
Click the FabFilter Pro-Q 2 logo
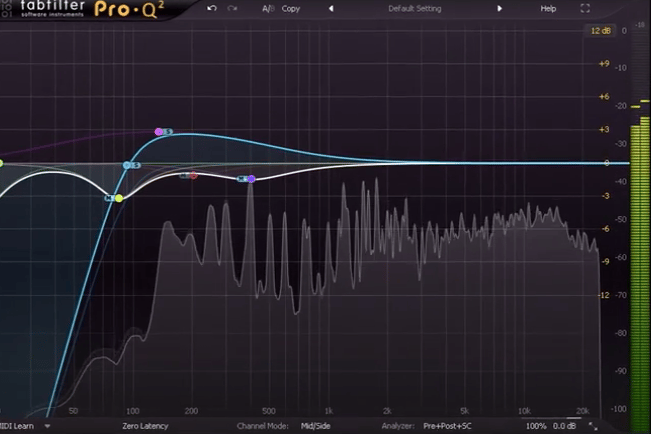coord(93,9)
